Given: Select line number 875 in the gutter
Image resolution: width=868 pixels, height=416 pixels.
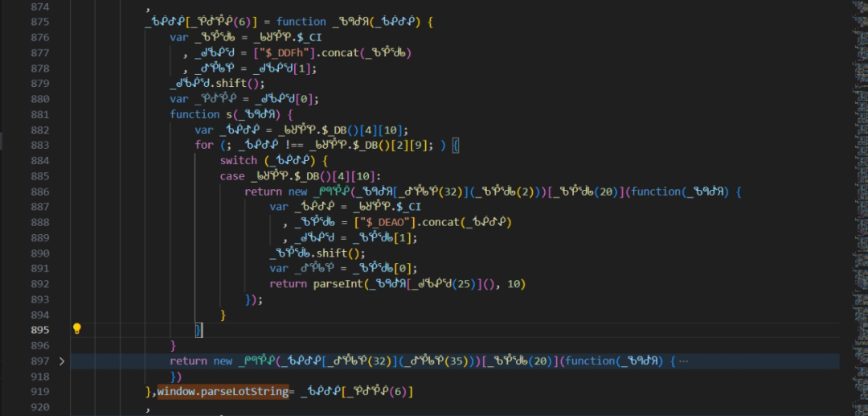Looking at the screenshot, I should (39, 22).
